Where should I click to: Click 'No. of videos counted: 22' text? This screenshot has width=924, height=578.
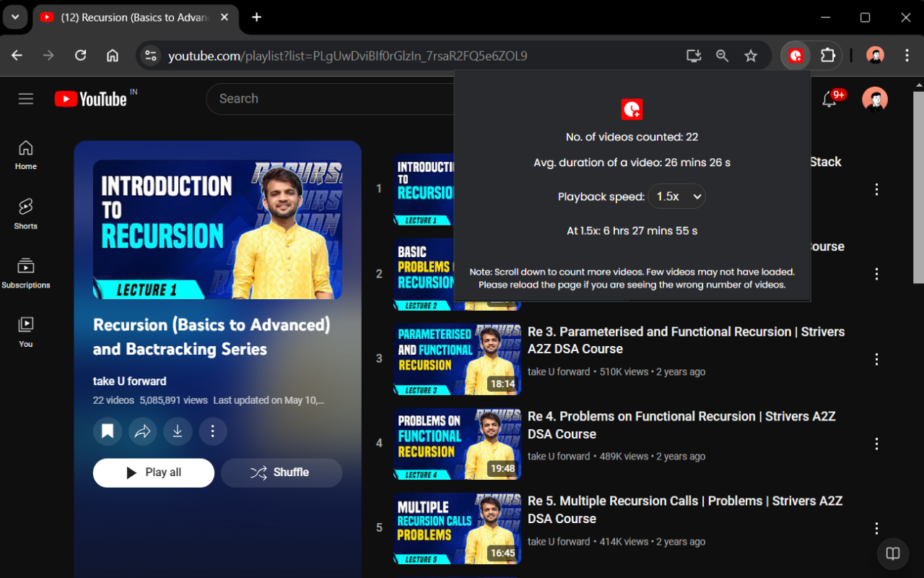(632, 137)
